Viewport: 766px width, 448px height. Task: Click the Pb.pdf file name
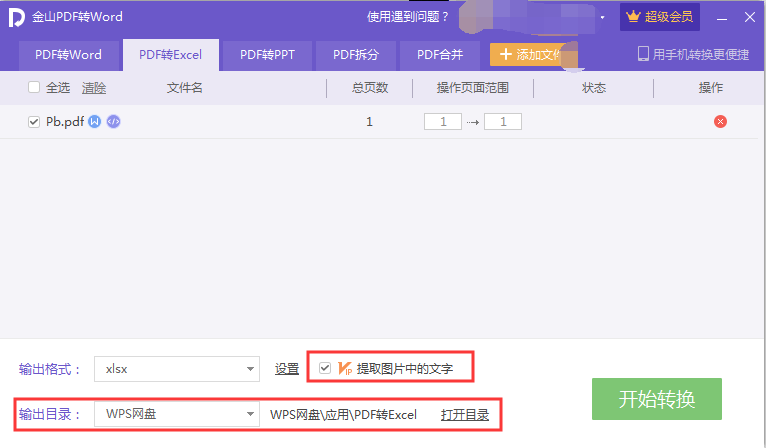click(65, 122)
